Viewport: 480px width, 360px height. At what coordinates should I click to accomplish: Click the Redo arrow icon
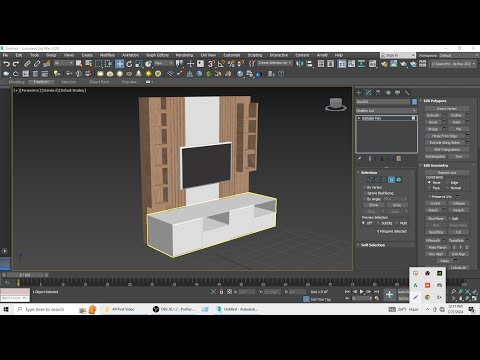click(16, 64)
